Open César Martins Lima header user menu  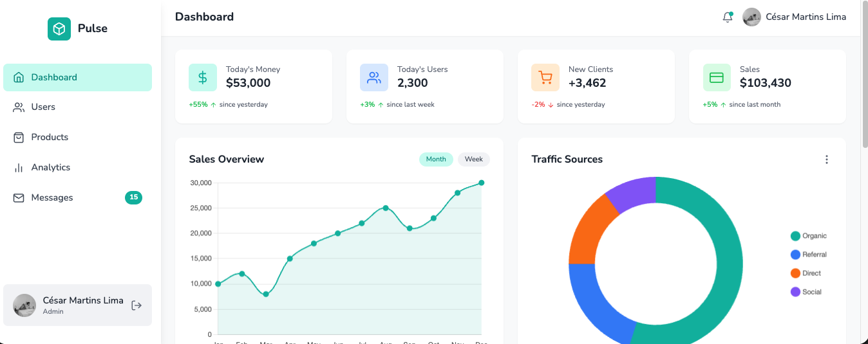pyautogui.click(x=806, y=17)
